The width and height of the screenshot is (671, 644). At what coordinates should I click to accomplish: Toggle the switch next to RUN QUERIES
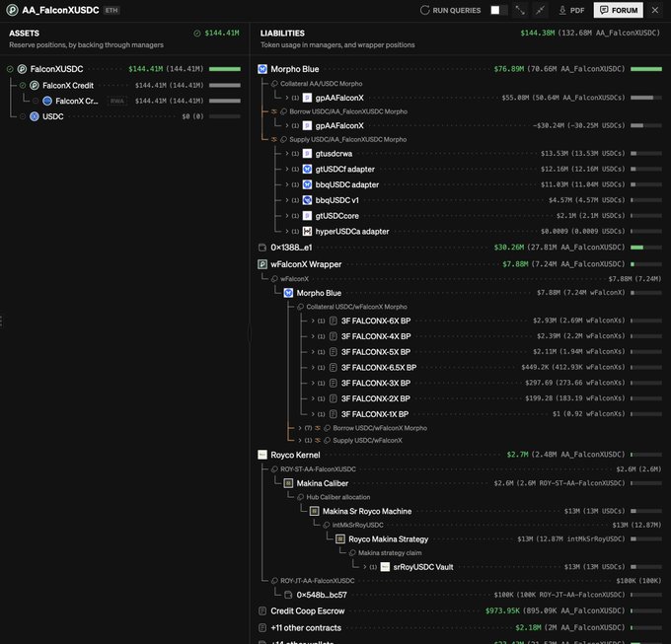point(499,10)
